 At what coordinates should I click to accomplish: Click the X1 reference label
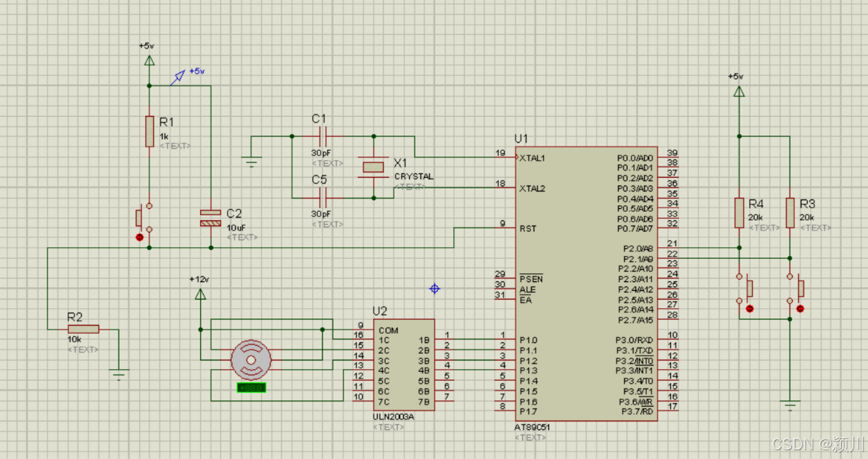coord(400,162)
